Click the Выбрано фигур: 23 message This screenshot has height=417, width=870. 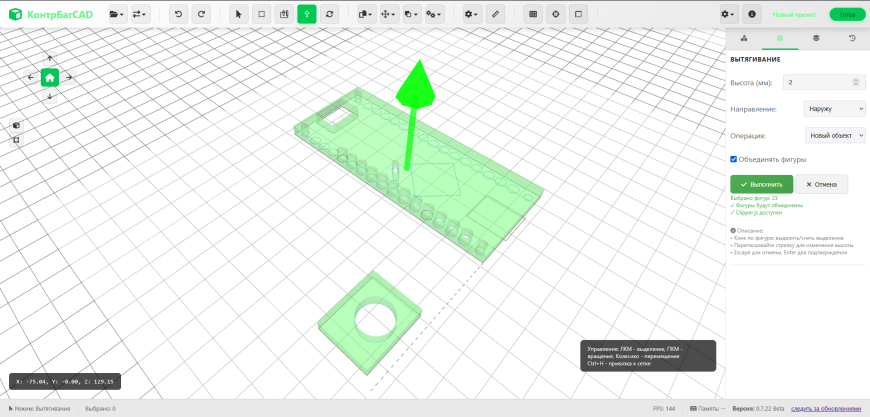[753, 198]
